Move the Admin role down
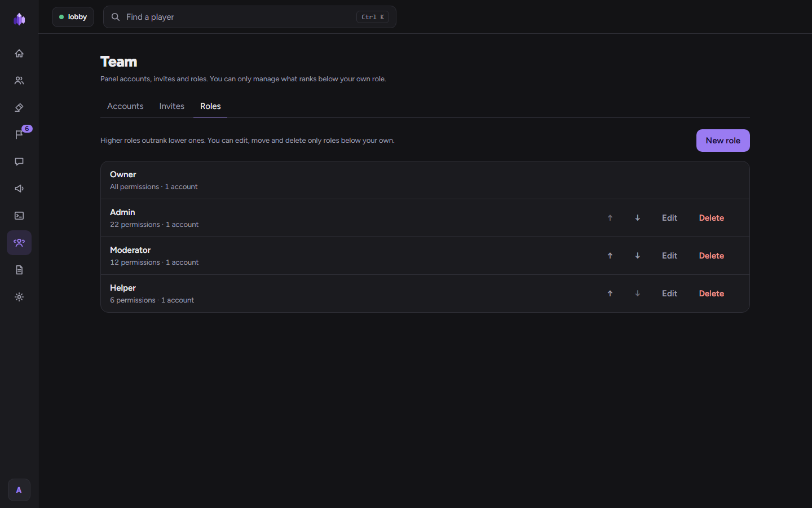This screenshot has height=508, width=812. (638, 218)
